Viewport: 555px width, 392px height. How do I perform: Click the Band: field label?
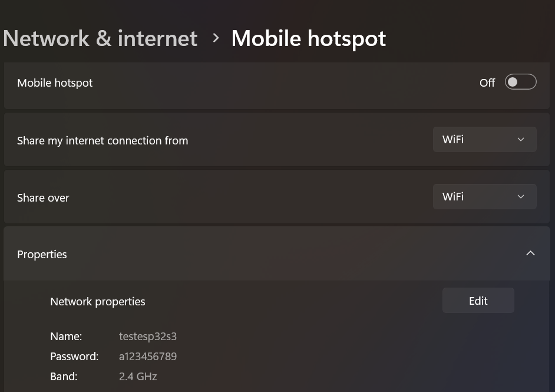tap(64, 377)
